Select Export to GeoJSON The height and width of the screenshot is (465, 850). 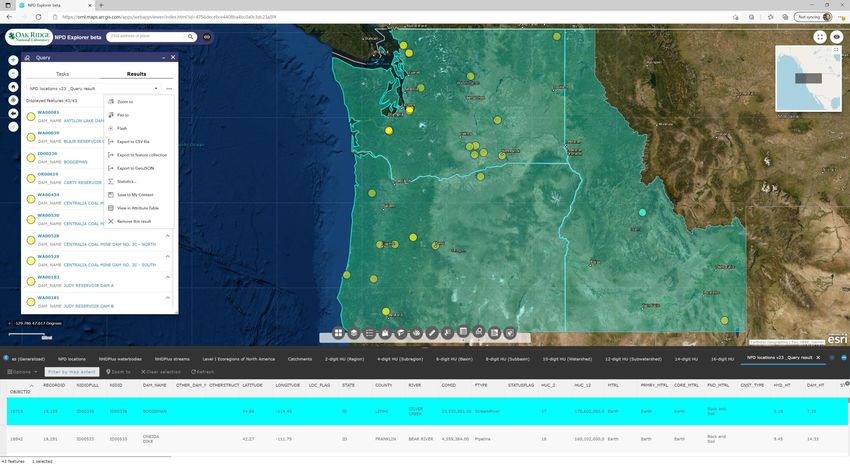click(136, 168)
